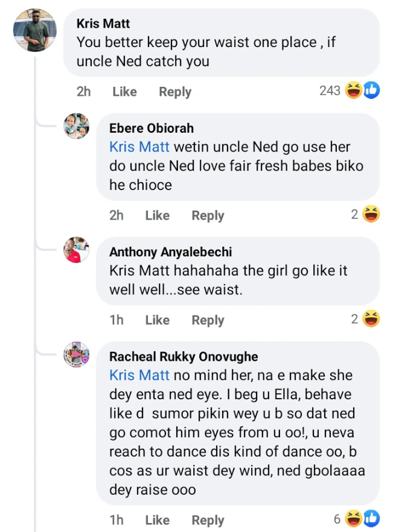Screen dimensions: 393x532
Task: View the reactions on Racheal Rukky Onovughe's reply
Action: pyautogui.click(x=363, y=518)
